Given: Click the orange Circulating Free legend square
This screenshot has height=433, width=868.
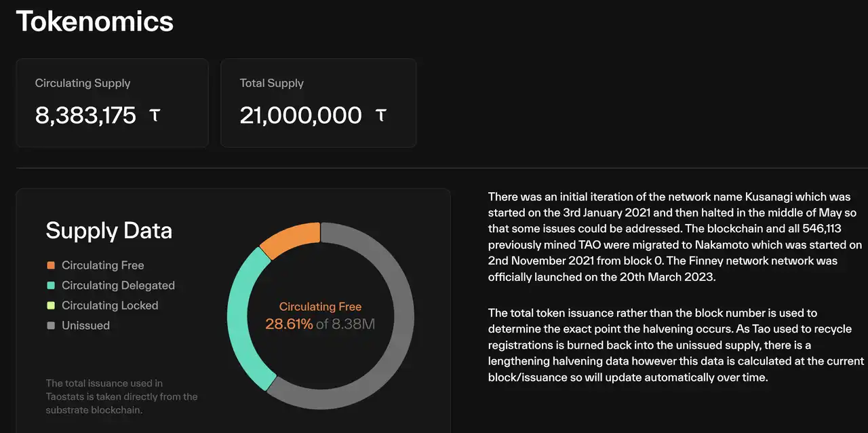Looking at the screenshot, I should coord(51,265).
